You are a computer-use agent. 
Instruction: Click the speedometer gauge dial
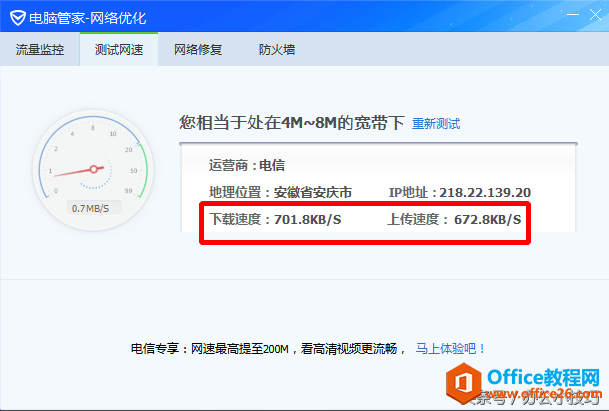tap(93, 170)
